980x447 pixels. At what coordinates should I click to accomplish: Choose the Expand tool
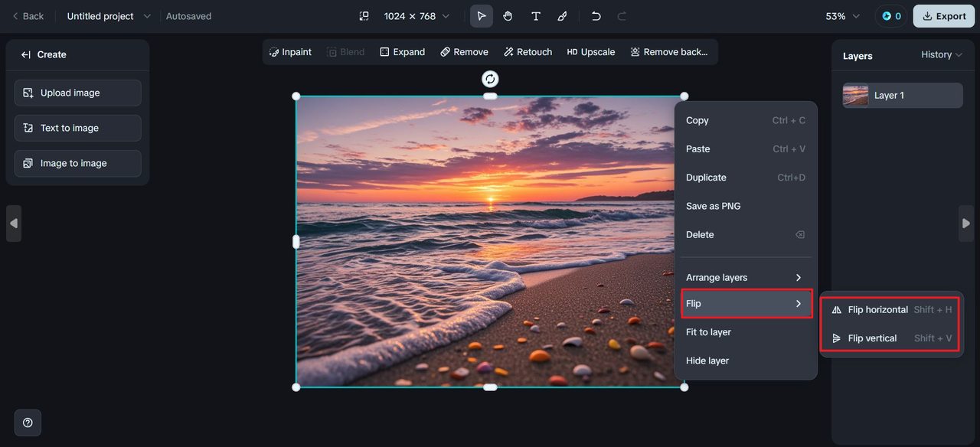point(402,52)
